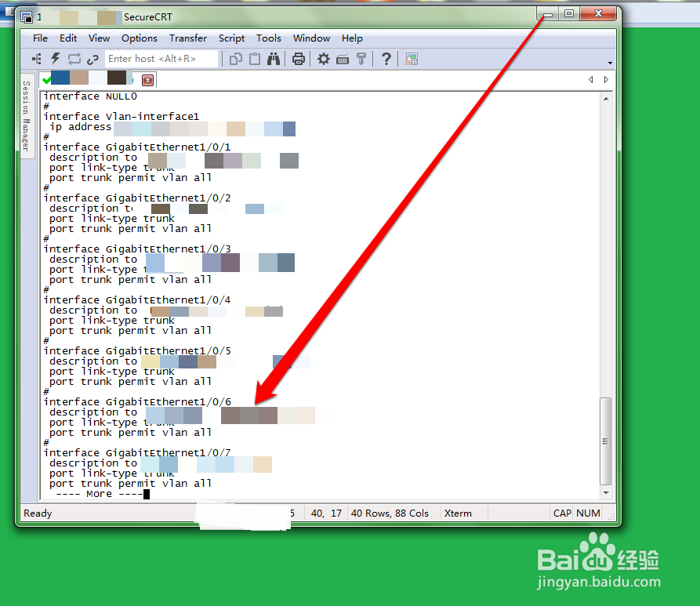Image resolution: width=700 pixels, height=606 pixels.
Task: Open Find with the binoculars icon
Action: (x=274, y=59)
